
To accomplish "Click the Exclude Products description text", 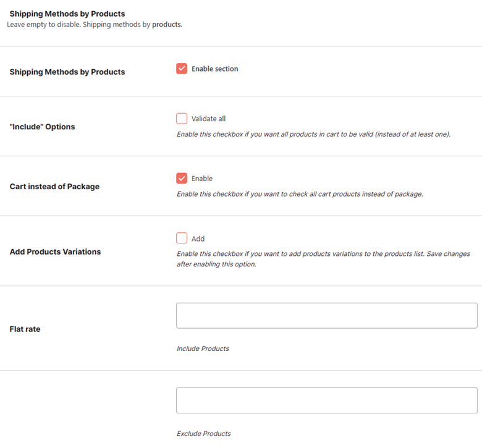I will 203,434.
